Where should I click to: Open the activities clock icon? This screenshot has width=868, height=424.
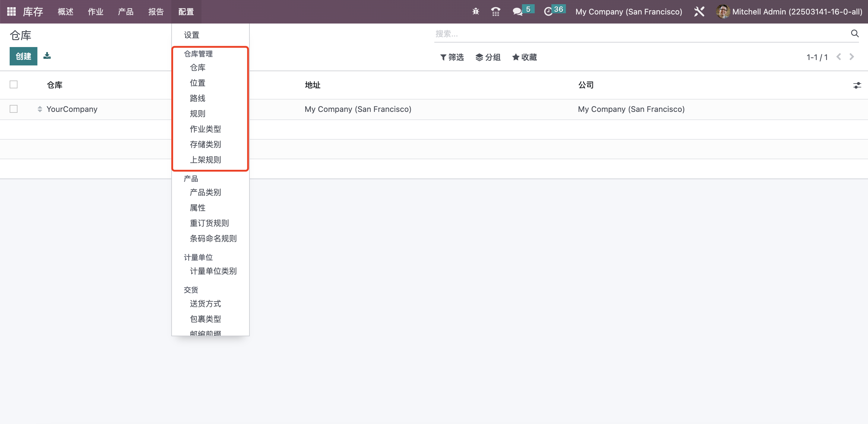(x=549, y=11)
